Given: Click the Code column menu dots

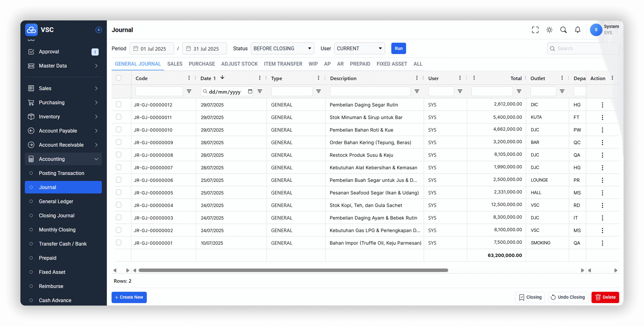Looking at the screenshot, I should click(x=189, y=78).
